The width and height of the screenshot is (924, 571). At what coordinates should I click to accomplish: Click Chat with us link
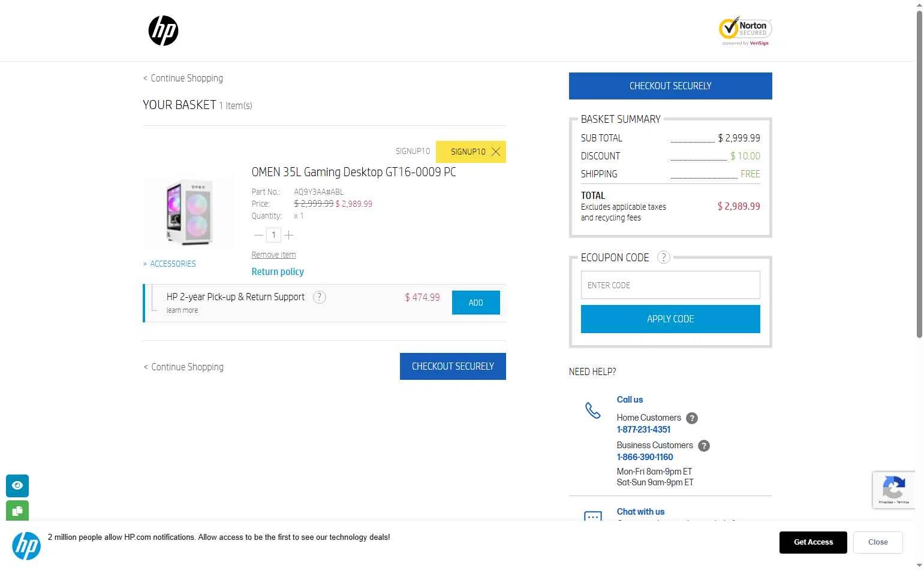click(640, 512)
